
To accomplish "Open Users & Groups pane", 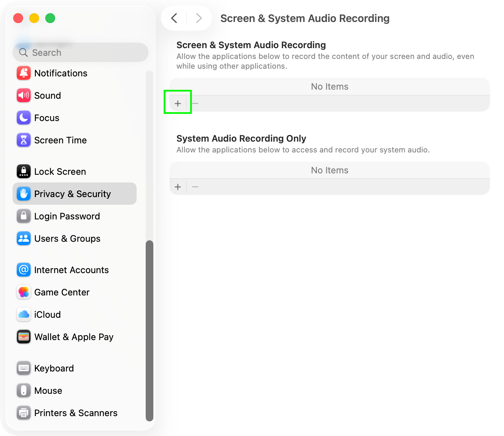I will pos(67,239).
